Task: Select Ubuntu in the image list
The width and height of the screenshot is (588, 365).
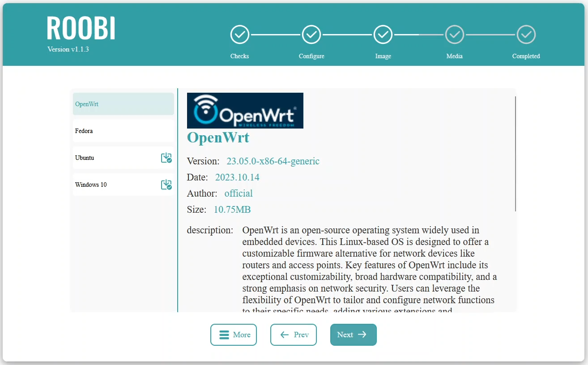Action: 124,158
